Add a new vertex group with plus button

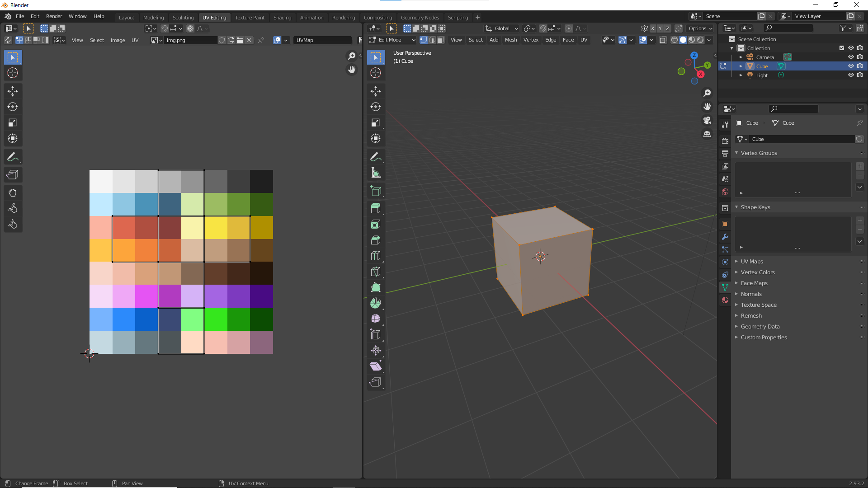(x=860, y=166)
